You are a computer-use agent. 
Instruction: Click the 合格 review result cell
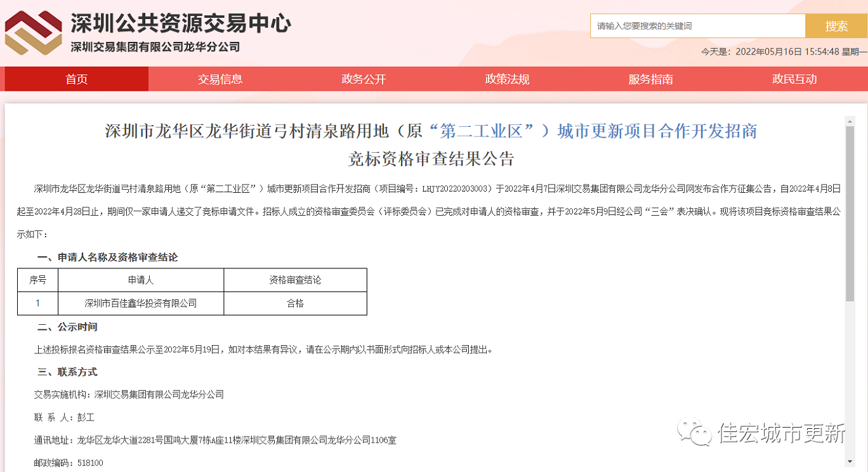pos(295,303)
